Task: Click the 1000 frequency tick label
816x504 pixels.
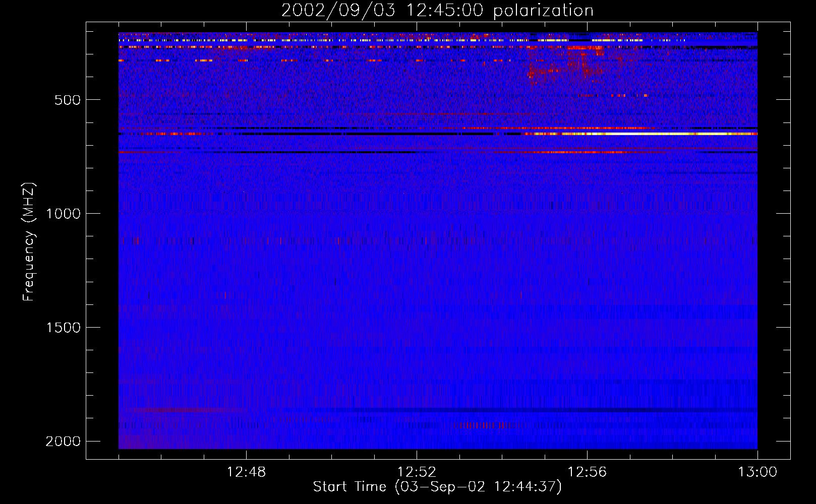Action: click(63, 214)
